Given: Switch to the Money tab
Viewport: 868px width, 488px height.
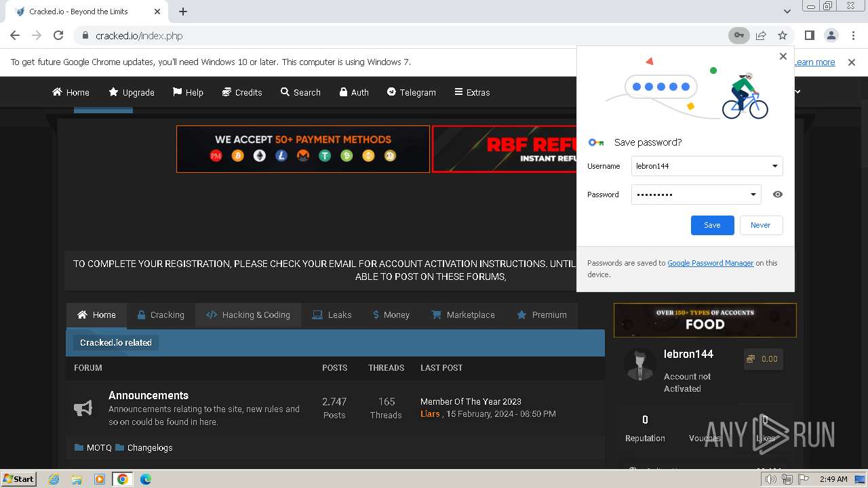Looking at the screenshot, I should pos(391,315).
